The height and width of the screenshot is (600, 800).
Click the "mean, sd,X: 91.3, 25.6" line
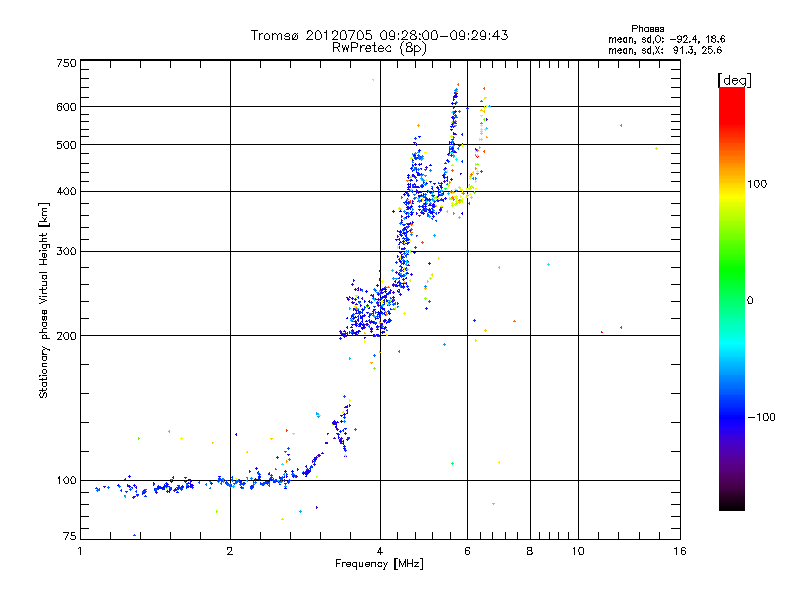tap(665, 50)
